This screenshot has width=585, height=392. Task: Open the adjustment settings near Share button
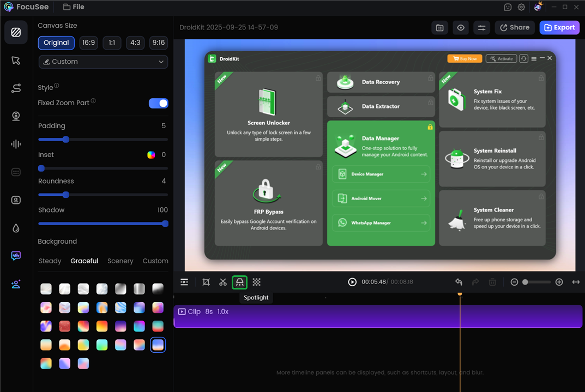point(481,27)
